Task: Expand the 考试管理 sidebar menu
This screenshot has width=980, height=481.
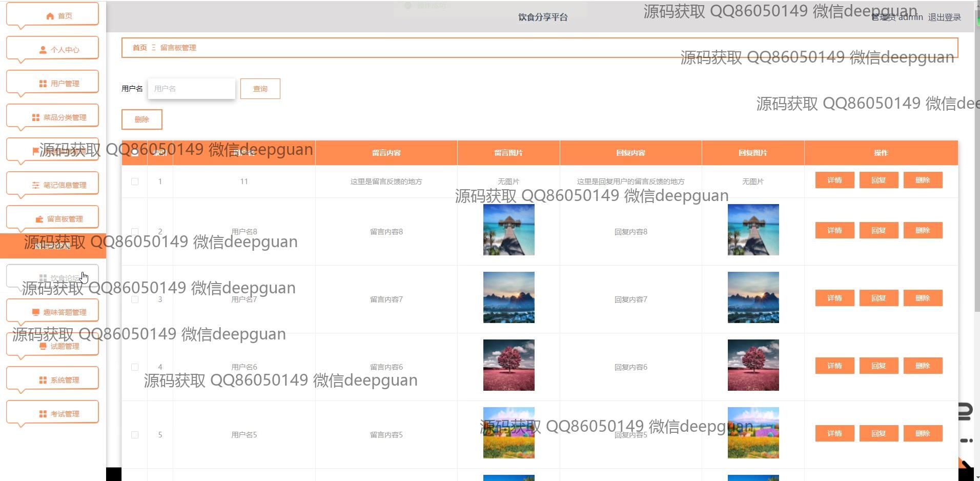Action: click(x=52, y=412)
